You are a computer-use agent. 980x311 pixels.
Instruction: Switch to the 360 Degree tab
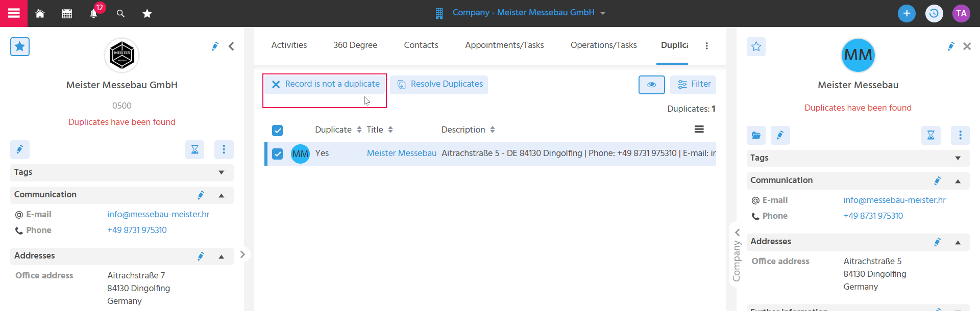point(355,45)
